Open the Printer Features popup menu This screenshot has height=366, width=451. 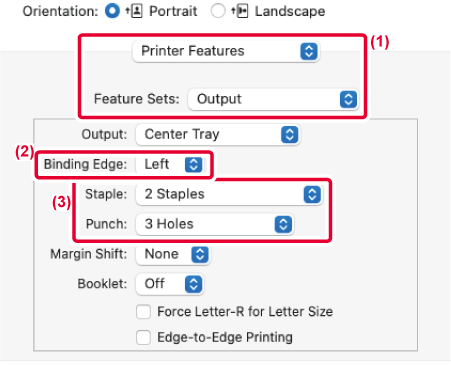pyautogui.click(x=226, y=51)
